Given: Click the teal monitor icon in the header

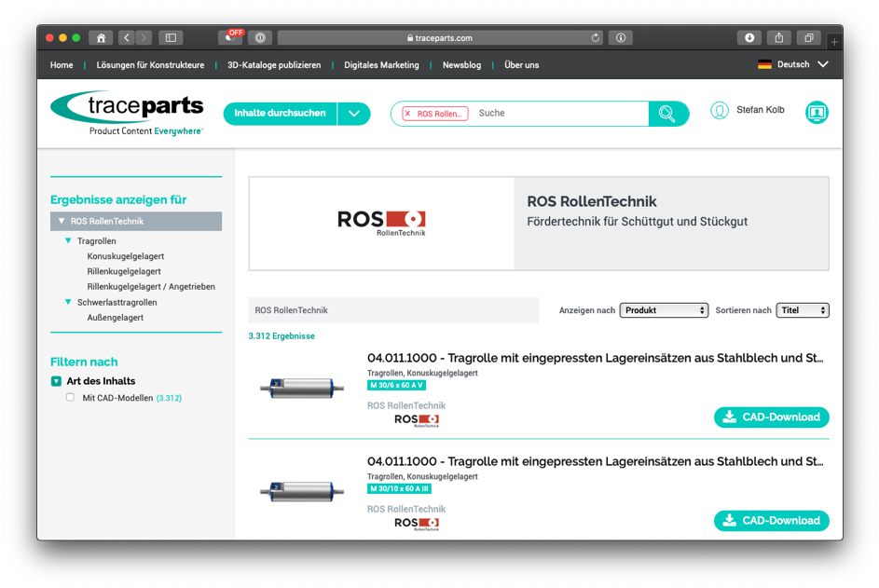Looking at the screenshot, I should tap(817, 113).
